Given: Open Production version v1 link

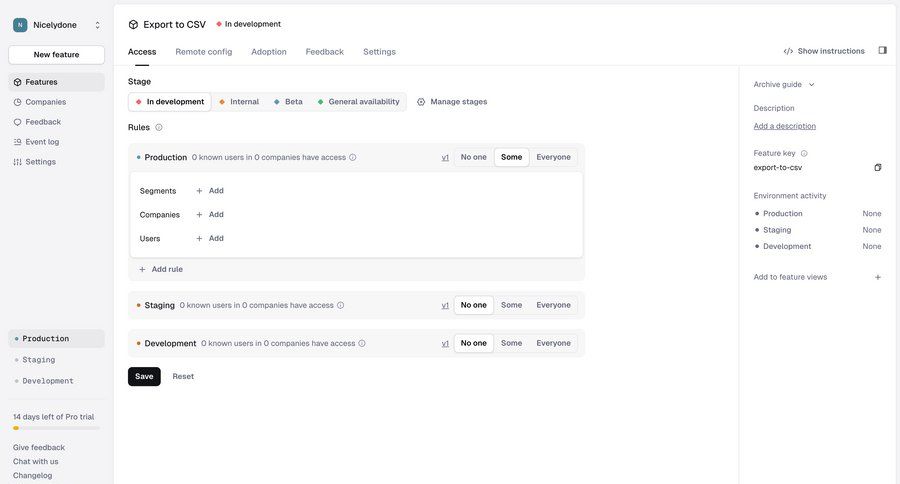Looking at the screenshot, I should point(445,157).
